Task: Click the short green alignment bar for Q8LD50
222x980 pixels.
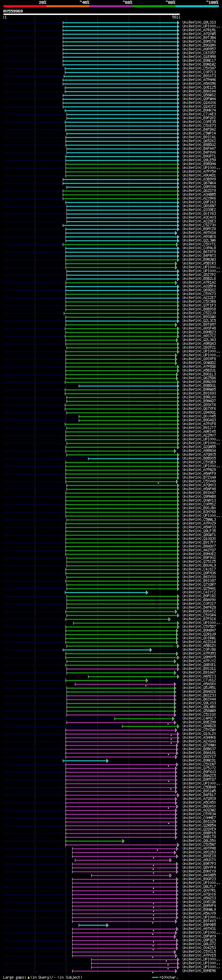Action: (x=95, y=842)
